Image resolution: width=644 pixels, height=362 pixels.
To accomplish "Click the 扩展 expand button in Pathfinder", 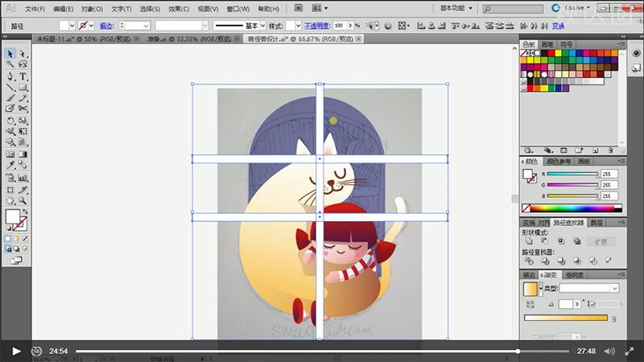I will (601, 242).
